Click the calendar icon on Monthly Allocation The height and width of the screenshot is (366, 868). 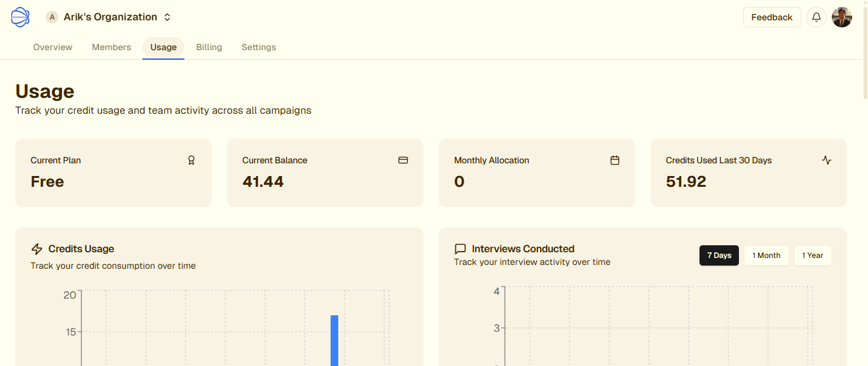614,160
